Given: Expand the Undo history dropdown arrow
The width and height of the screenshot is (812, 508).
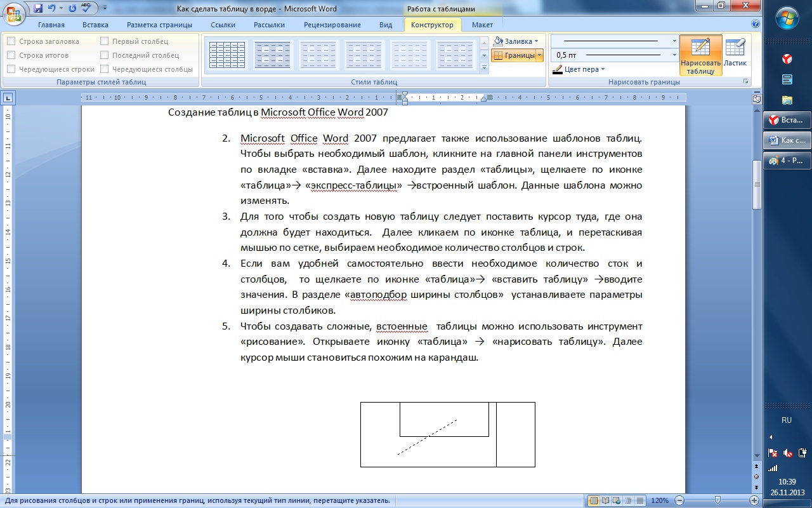Looking at the screenshot, I should tap(61, 8).
